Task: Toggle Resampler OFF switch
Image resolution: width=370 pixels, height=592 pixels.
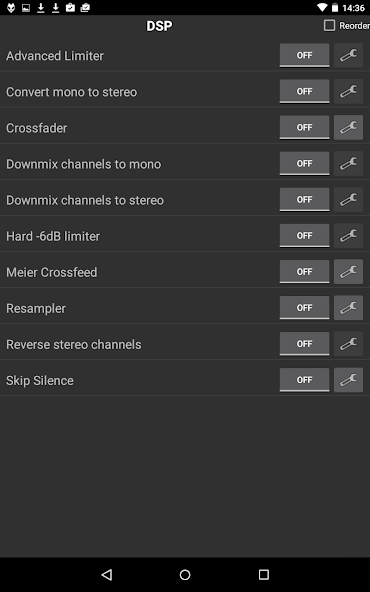Action: coord(304,308)
